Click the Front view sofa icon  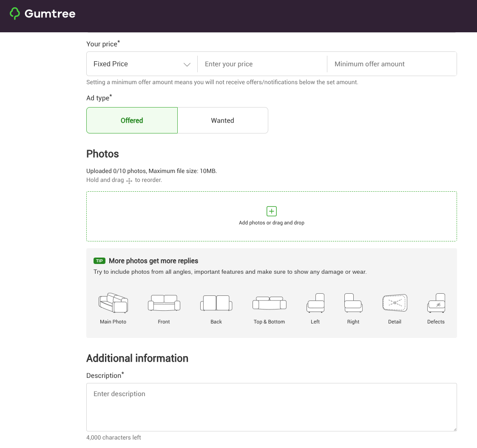[164, 303]
